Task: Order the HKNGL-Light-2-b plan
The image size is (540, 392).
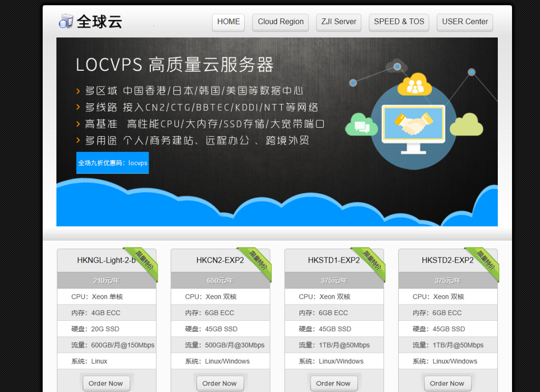Action: pos(106,384)
